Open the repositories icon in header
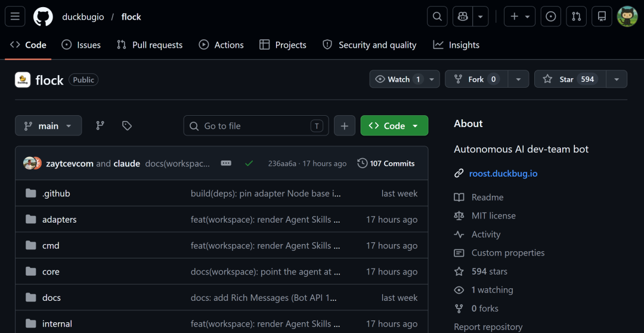 (x=602, y=17)
